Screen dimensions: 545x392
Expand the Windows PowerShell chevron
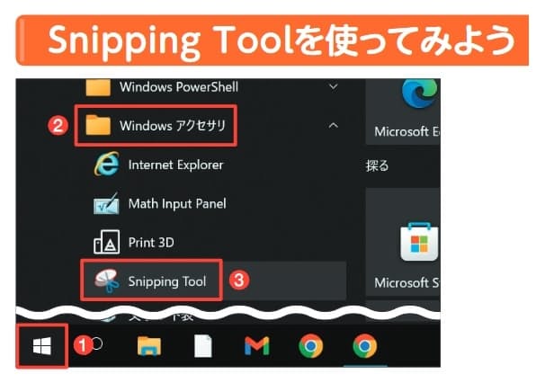click(334, 86)
